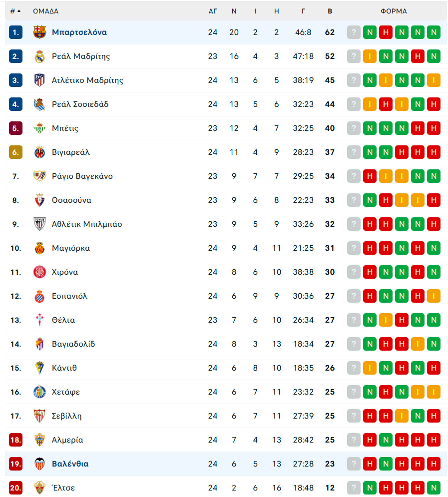
Task: Sort standings by the Β points header
Action: tap(330, 11)
